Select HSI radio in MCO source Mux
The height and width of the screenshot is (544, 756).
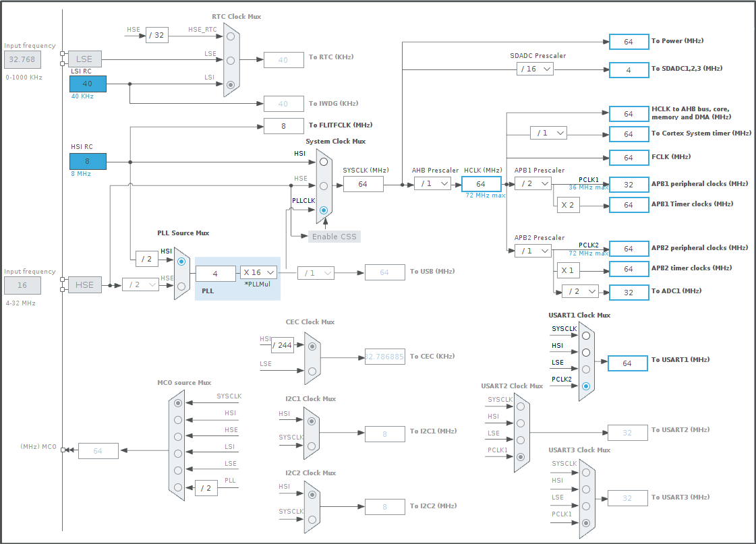coord(178,420)
